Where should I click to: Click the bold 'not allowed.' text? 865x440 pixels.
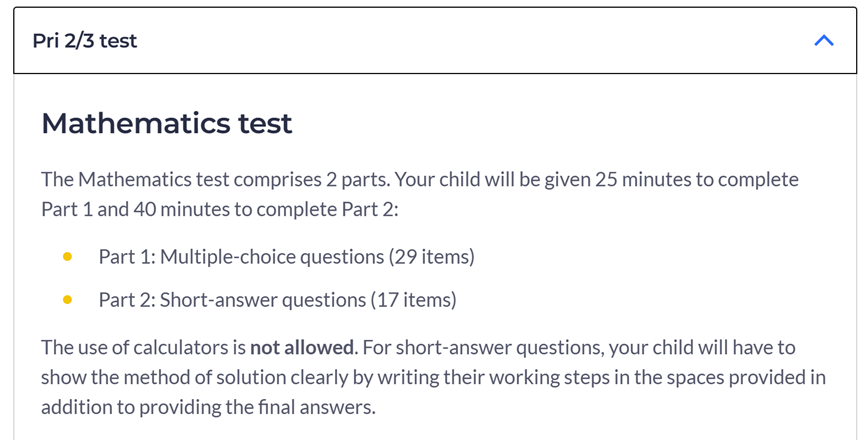point(304,347)
